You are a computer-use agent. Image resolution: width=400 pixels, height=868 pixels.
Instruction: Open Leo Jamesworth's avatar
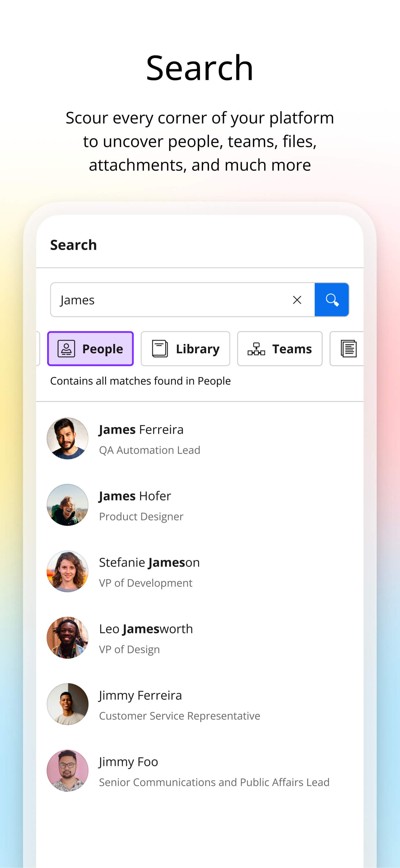68,638
